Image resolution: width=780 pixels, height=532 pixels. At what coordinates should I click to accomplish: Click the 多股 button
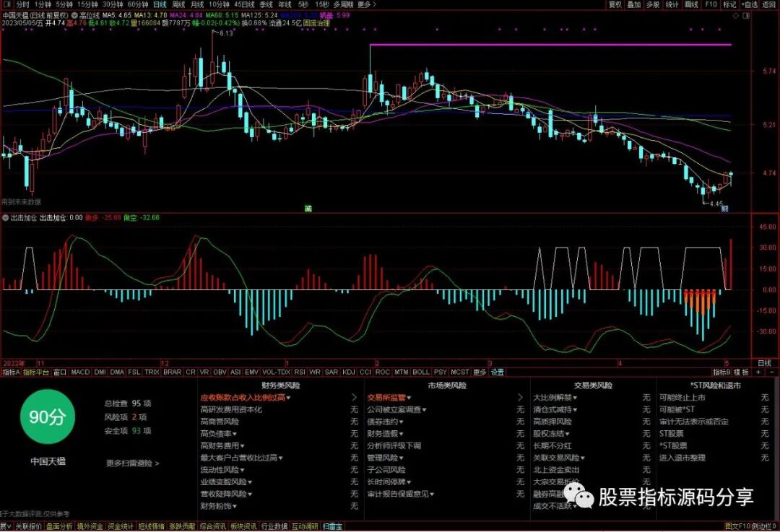tap(653, 4)
